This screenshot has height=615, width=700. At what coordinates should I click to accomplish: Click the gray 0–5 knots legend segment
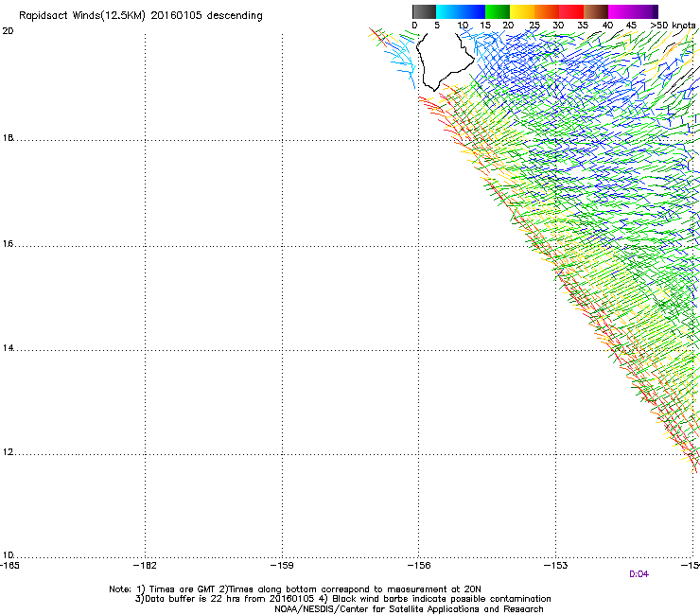click(424, 11)
